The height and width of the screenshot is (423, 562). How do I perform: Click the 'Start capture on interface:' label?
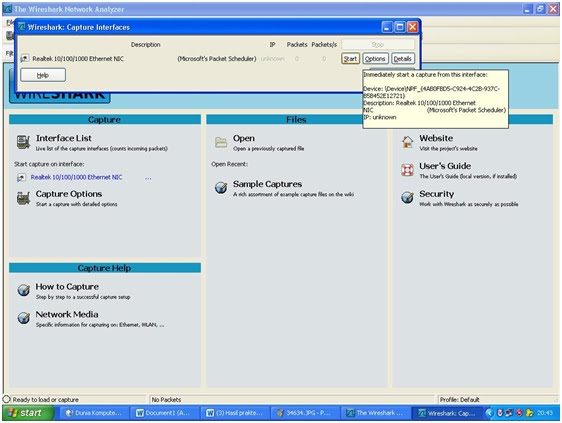tap(49, 164)
